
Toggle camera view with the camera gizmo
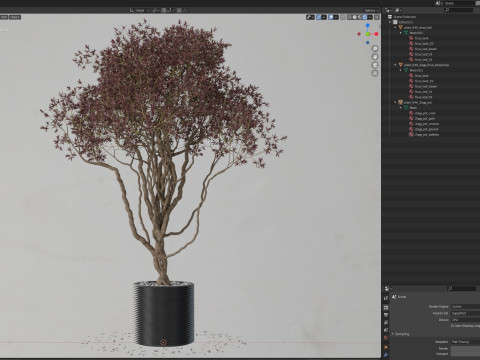(x=375, y=65)
